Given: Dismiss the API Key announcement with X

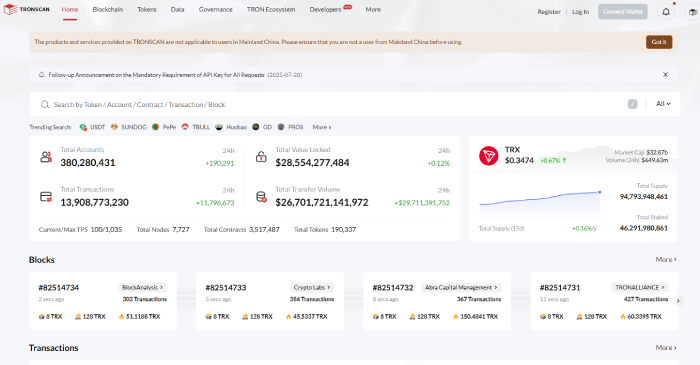Looking at the screenshot, I should (x=665, y=75).
